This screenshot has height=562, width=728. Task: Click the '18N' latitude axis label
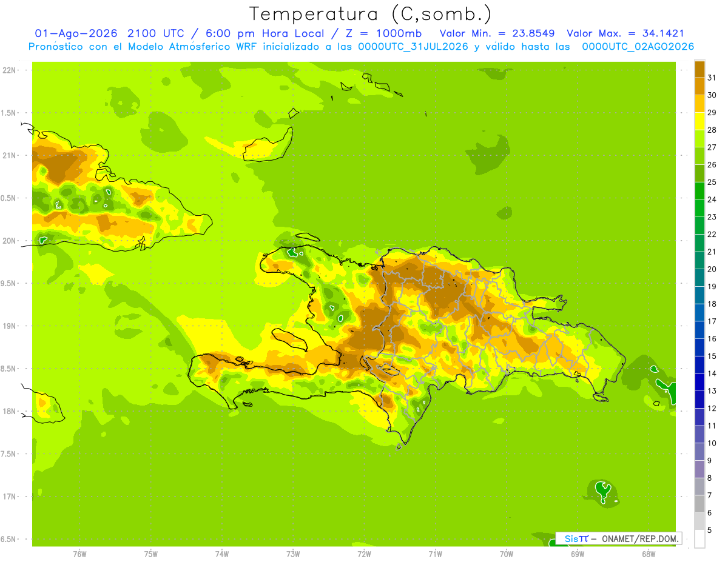pyautogui.click(x=9, y=411)
